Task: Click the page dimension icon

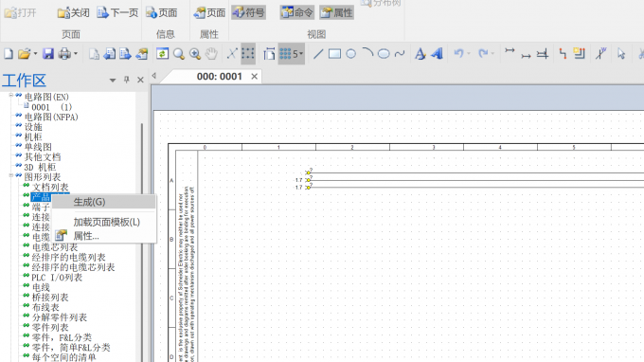Action: pyautogui.click(x=269, y=54)
